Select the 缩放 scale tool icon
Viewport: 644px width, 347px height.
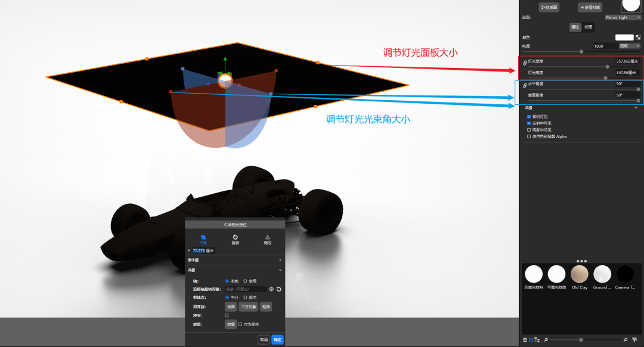[x=267, y=237]
